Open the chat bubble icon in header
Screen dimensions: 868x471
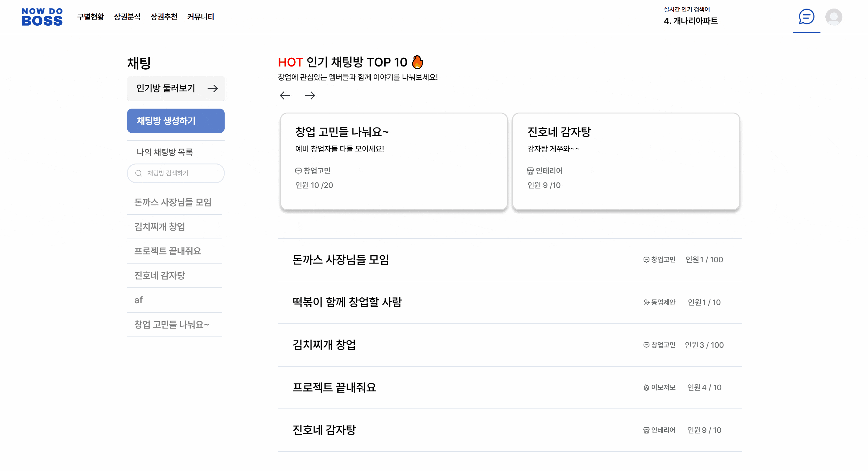806,16
